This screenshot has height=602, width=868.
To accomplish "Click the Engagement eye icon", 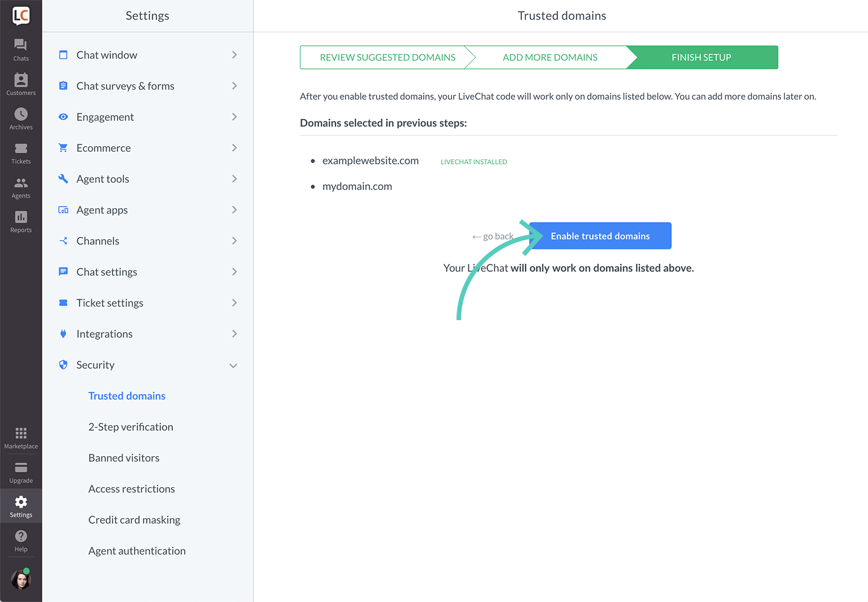I will tap(63, 117).
